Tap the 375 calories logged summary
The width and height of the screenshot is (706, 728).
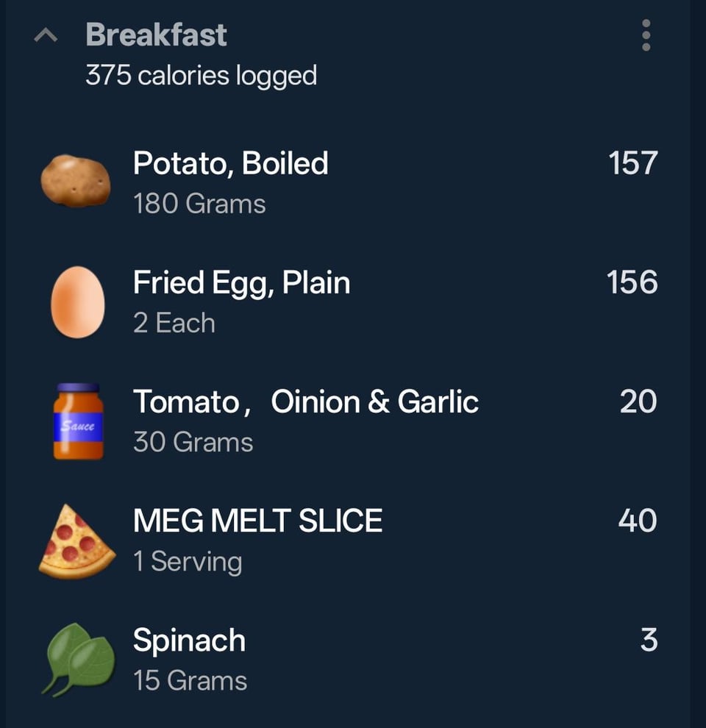click(201, 75)
